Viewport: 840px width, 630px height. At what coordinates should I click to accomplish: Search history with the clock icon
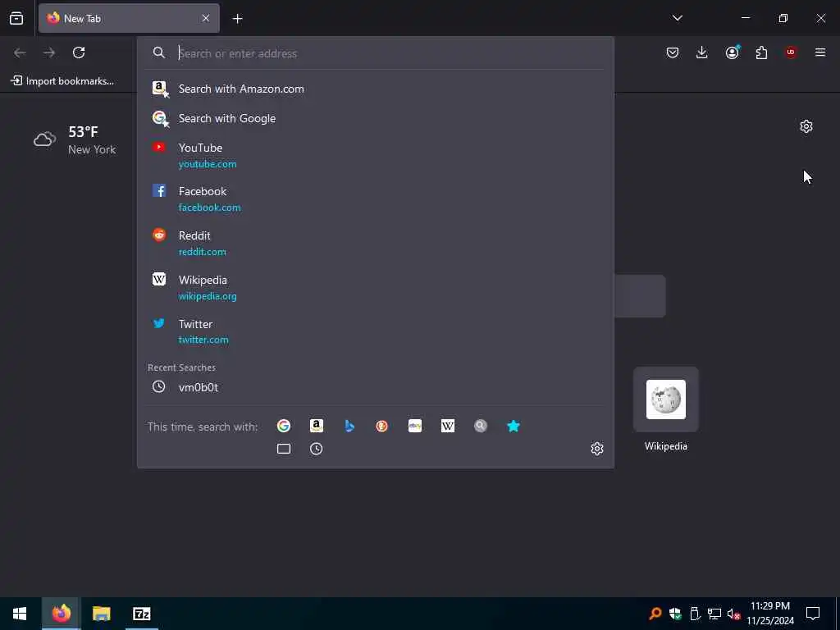click(317, 449)
